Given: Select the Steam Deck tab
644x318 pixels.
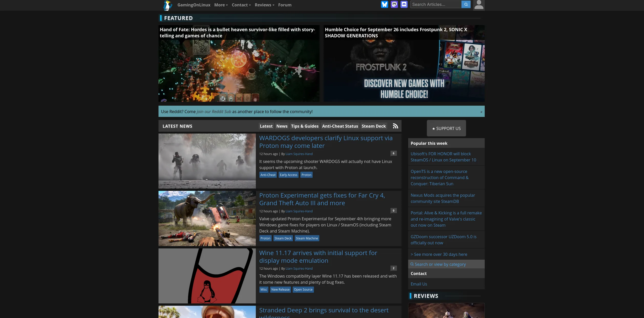Looking at the screenshot, I should 374,126.
